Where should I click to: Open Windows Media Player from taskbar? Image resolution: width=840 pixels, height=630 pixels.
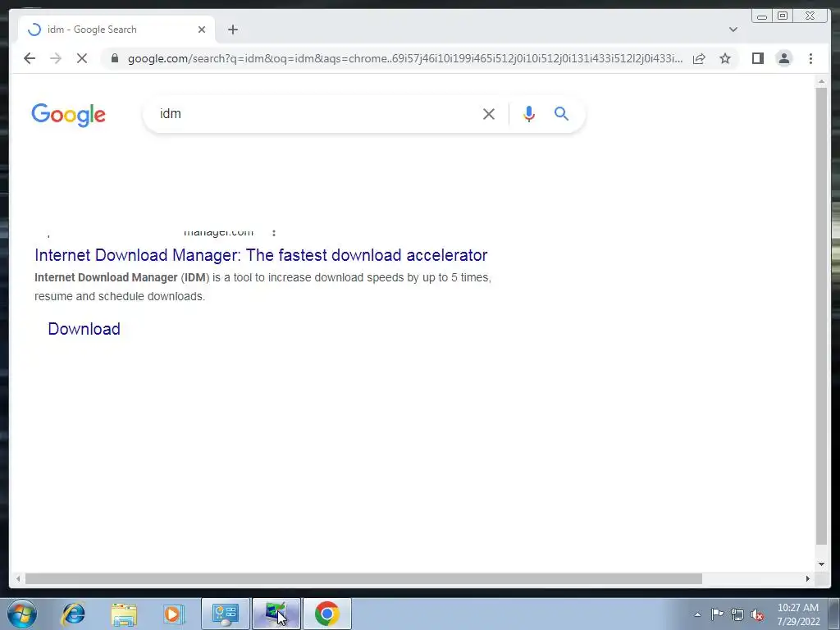173,614
